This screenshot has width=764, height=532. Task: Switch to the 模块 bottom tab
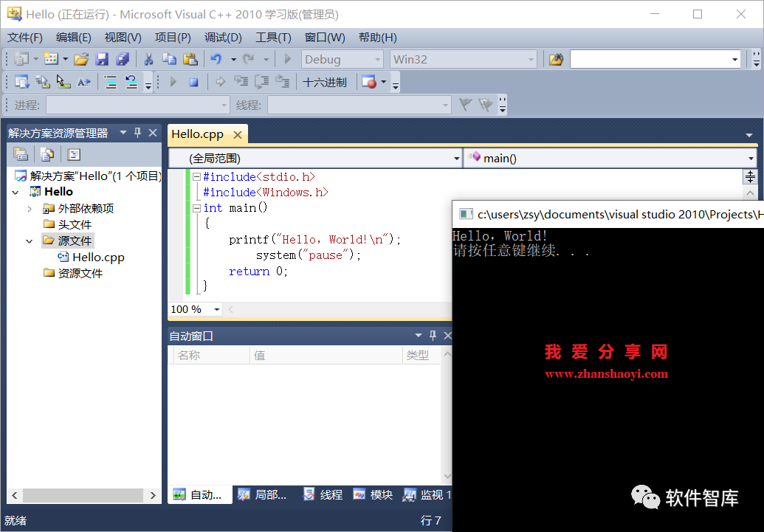pos(374,494)
